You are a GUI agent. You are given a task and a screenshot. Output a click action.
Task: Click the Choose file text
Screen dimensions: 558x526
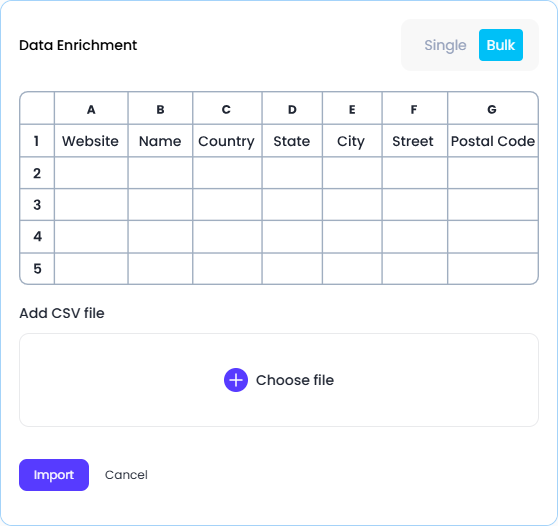pyautogui.click(x=295, y=380)
